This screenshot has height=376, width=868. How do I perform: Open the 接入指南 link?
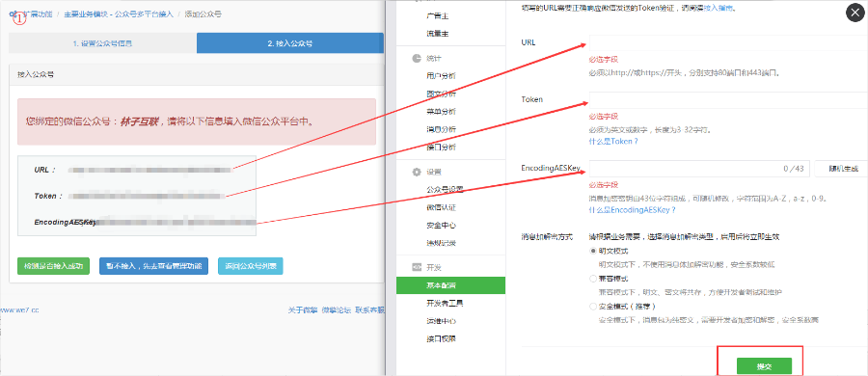(x=719, y=9)
